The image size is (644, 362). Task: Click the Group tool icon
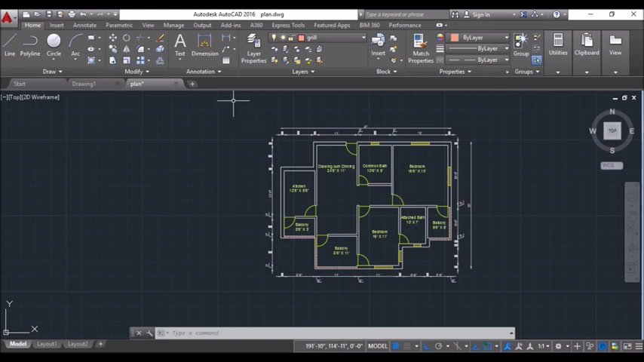tap(521, 44)
